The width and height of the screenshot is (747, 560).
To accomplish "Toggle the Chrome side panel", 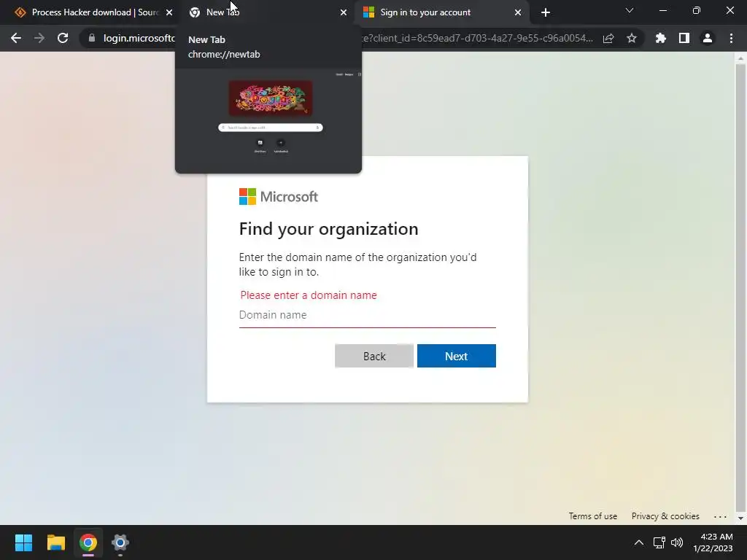I will pos(684,38).
